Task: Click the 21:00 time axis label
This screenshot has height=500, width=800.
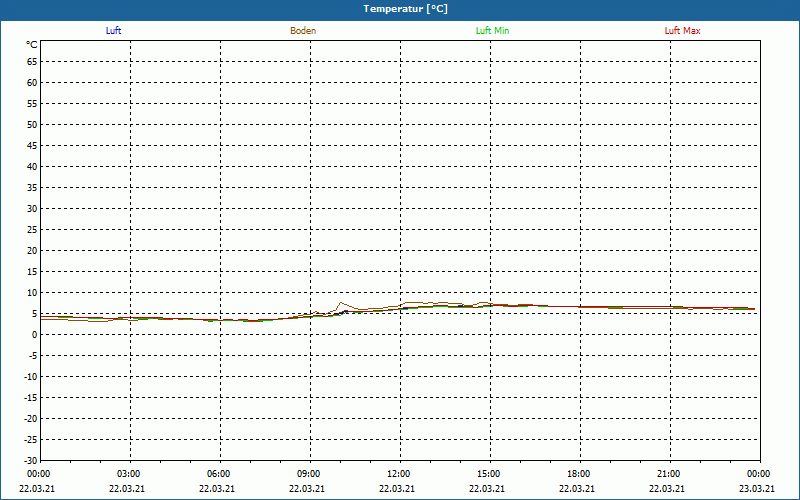Action: click(x=669, y=474)
